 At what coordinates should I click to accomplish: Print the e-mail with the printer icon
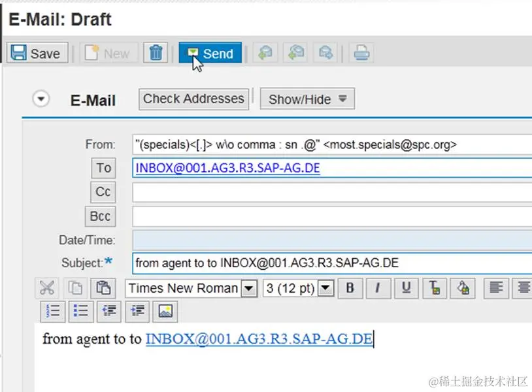(x=361, y=52)
